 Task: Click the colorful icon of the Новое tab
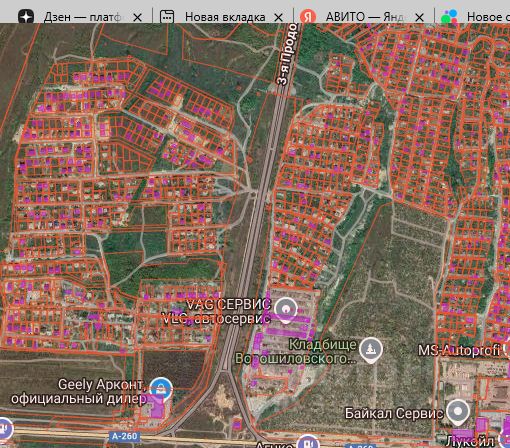[x=449, y=17]
